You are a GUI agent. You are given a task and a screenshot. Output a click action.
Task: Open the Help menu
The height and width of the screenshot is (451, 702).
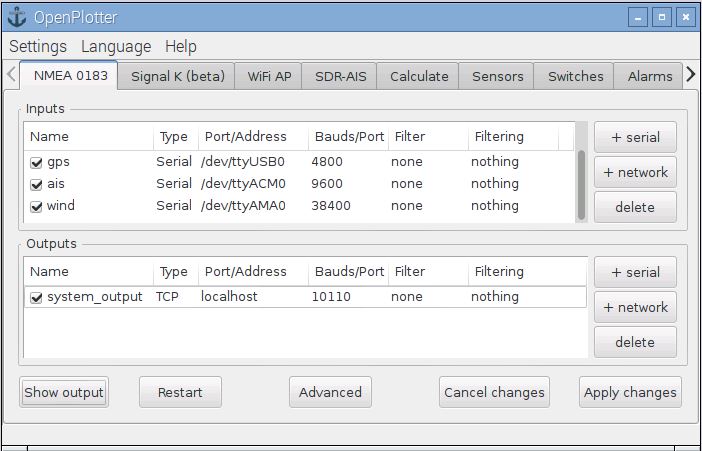click(x=181, y=46)
